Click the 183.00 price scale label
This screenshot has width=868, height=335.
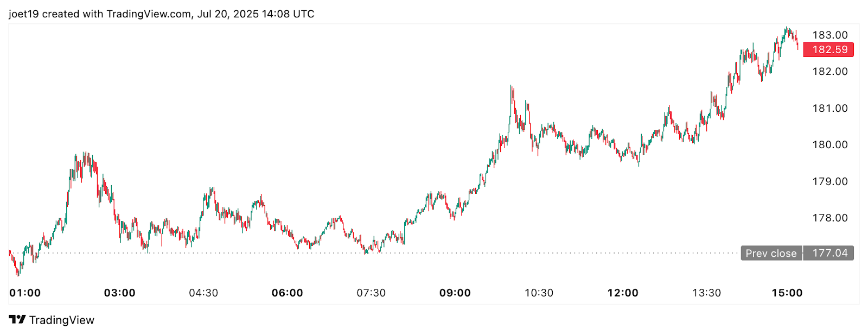pos(829,35)
